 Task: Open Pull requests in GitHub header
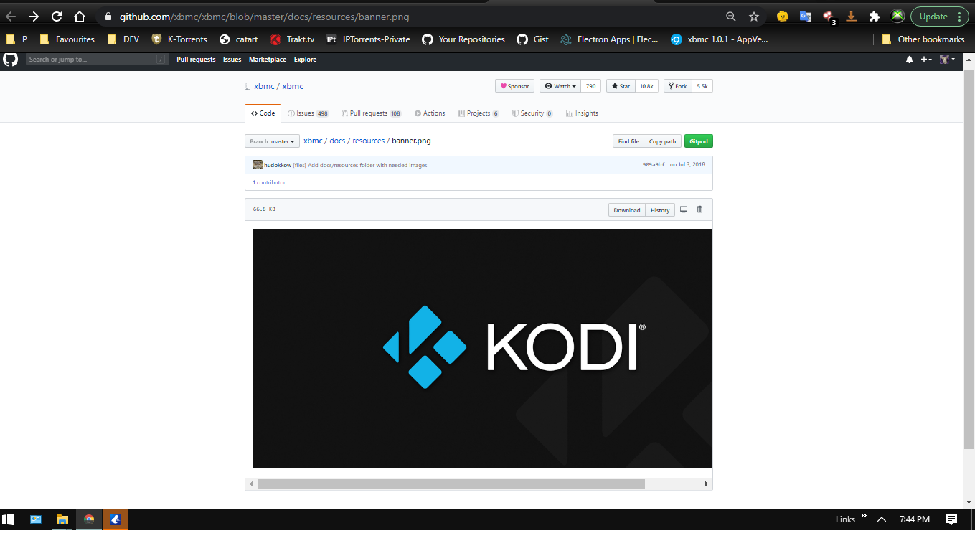196,60
